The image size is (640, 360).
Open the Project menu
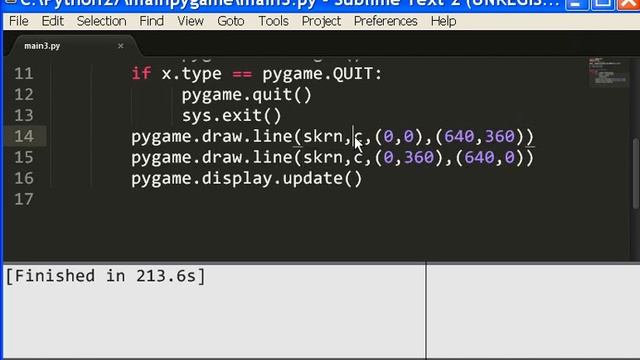click(321, 21)
